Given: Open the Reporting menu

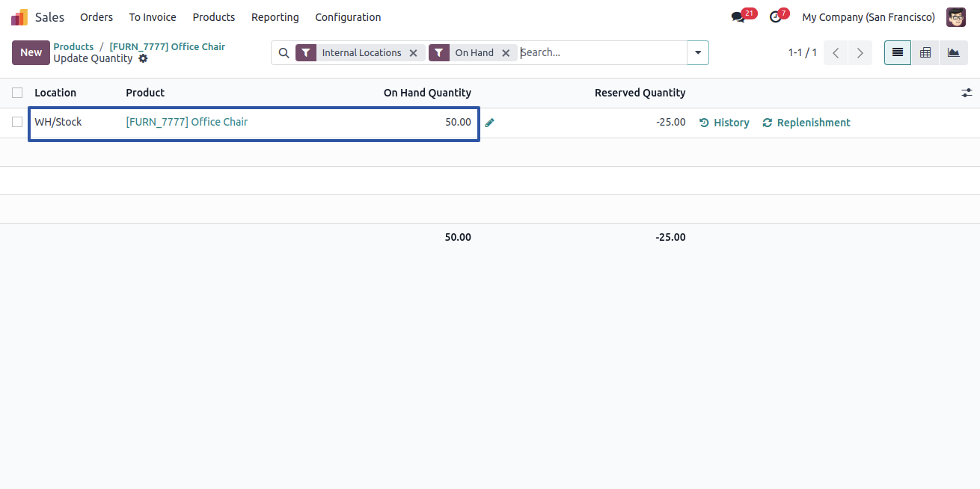Looking at the screenshot, I should pyautogui.click(x=275, y=17).
